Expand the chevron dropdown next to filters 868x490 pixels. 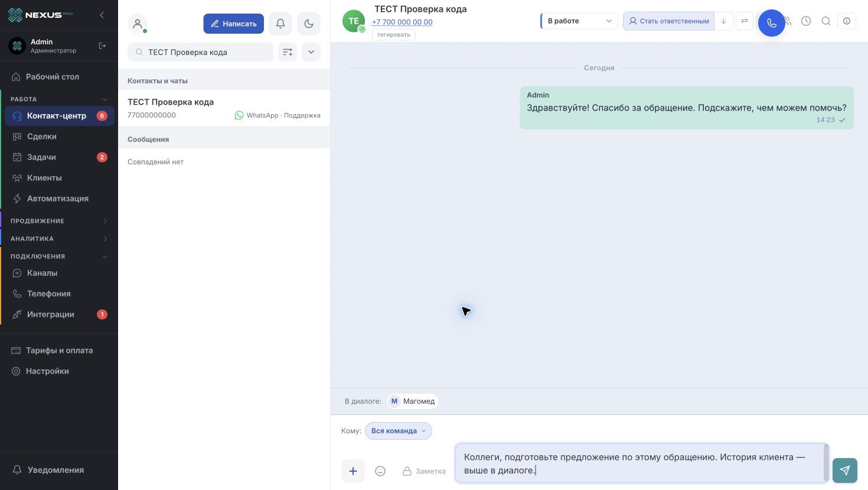coord(311,52)
